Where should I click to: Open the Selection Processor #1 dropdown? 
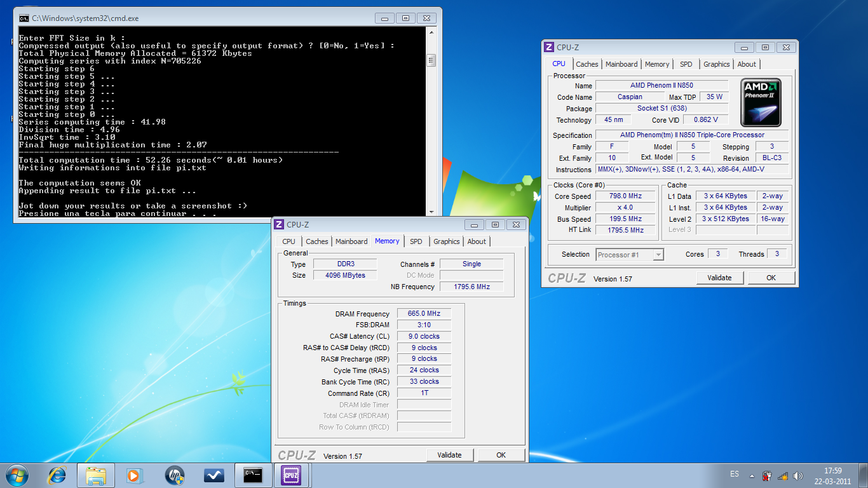(630, 255)
